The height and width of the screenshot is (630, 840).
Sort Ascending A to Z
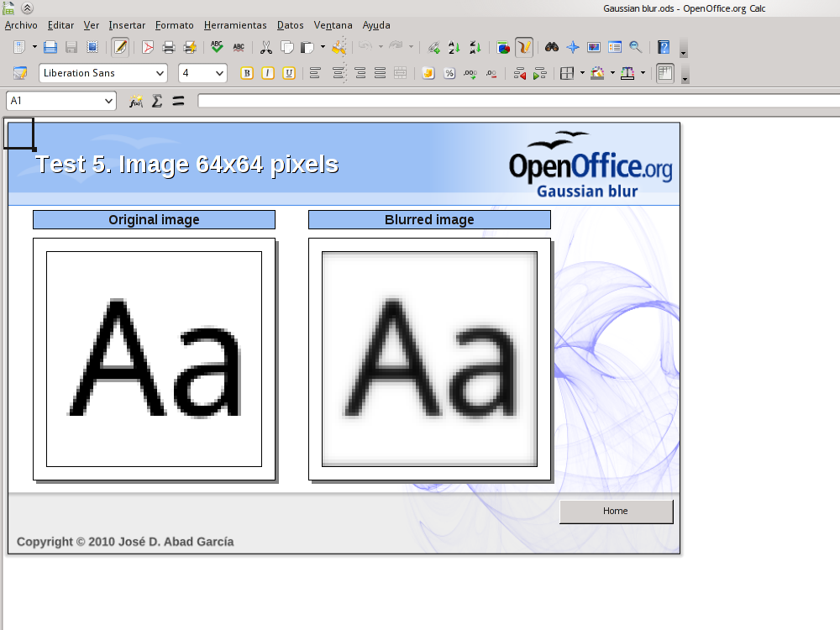click(454, 47)
